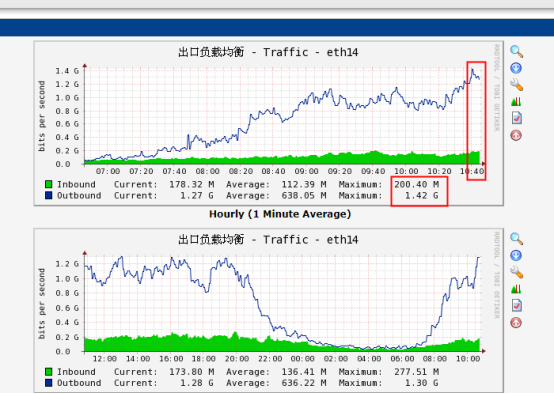Click blue Outbound legend swatch in hourly graph

[x=49, y=195]
